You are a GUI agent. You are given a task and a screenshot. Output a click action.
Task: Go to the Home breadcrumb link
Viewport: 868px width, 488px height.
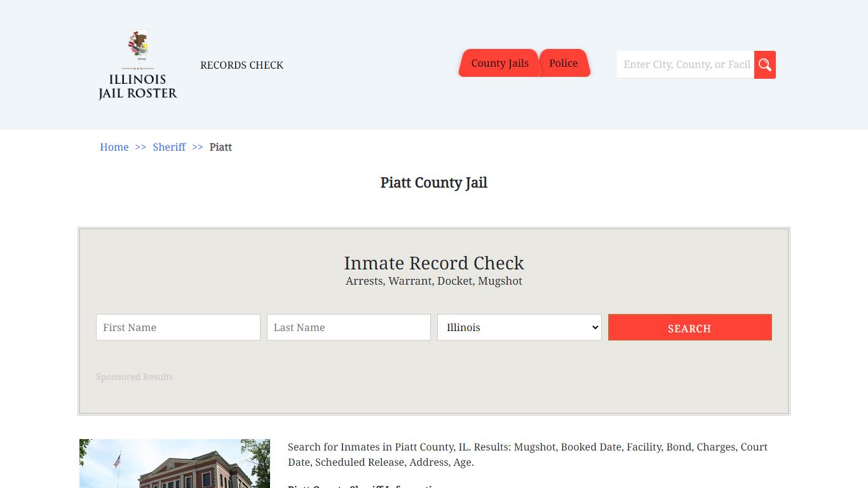point(114,147)
